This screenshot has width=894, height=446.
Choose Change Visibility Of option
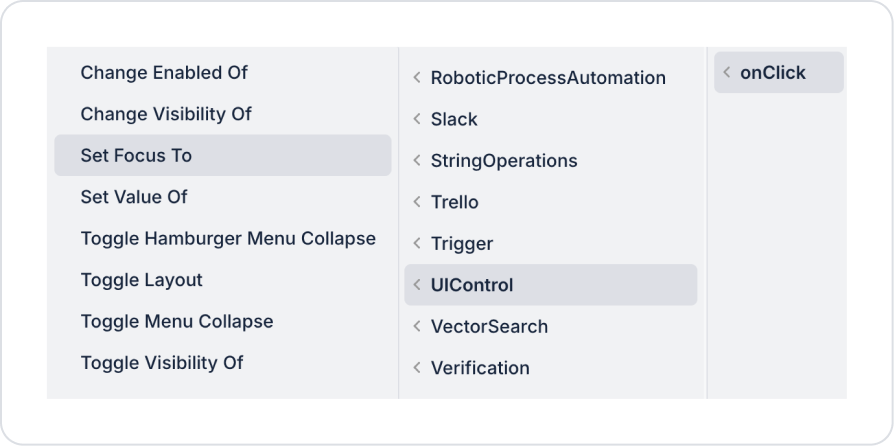coord(166,114)
